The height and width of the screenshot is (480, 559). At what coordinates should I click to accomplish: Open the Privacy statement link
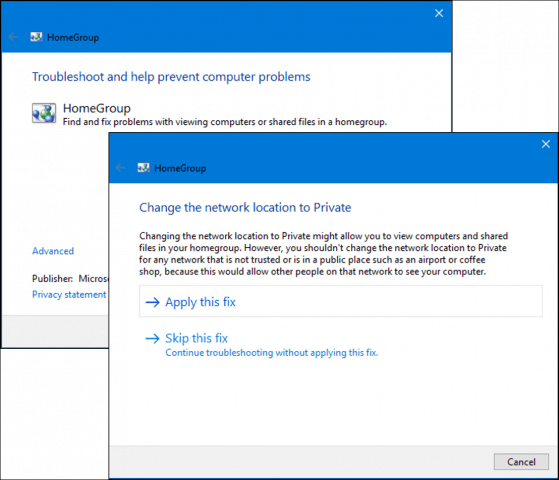(x=69, y=295)
